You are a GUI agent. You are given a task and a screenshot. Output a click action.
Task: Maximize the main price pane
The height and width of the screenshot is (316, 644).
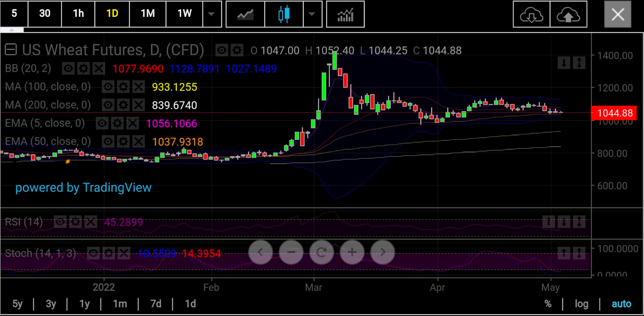click(579, 63)
